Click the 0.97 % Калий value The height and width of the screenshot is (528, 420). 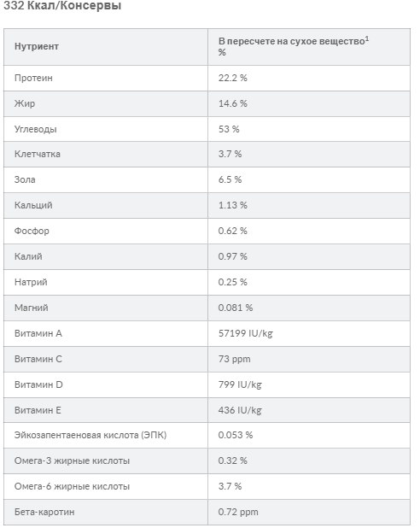click(232, 256)
